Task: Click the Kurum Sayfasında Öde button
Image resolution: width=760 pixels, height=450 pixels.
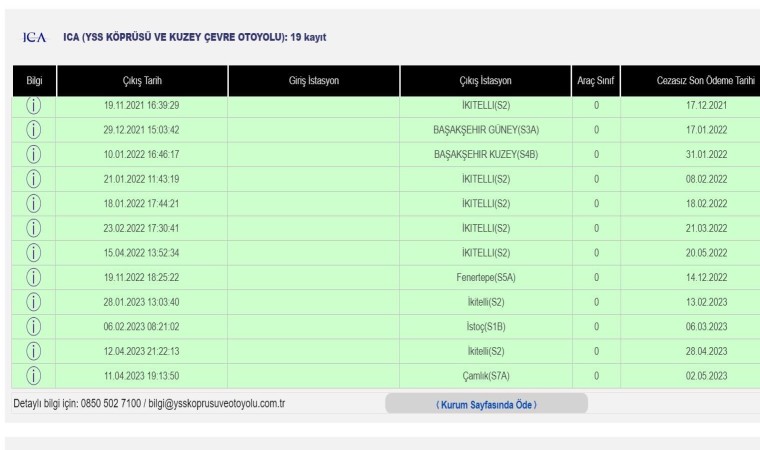Action: click(x=486, y=403)
